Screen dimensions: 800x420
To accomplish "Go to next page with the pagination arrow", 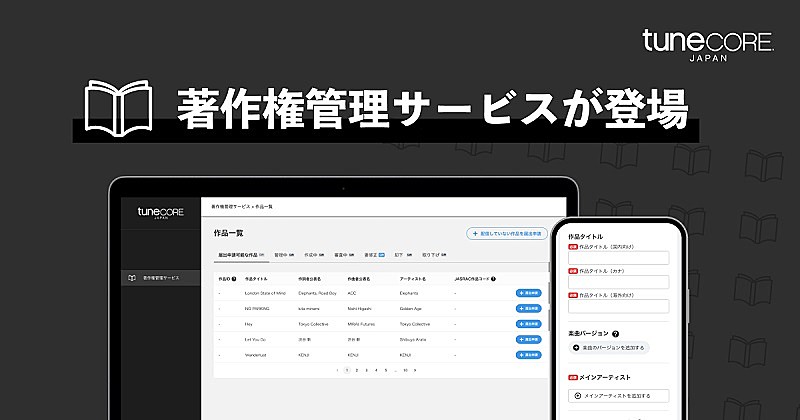I will [x=417, y=370].
